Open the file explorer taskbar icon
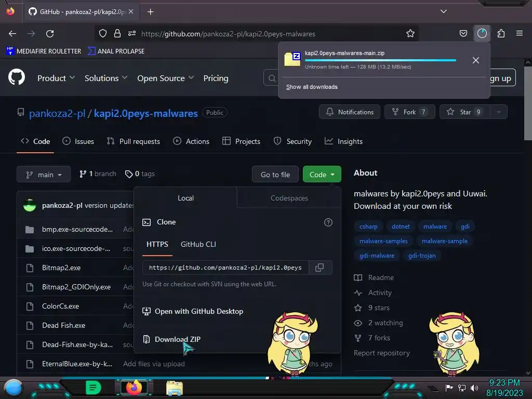 click(175, 388)
